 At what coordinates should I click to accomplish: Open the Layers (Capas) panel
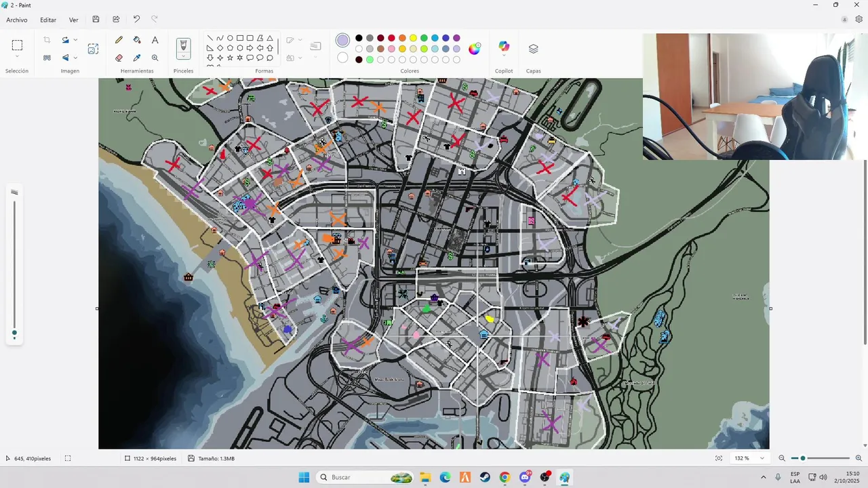pos(533,49)
